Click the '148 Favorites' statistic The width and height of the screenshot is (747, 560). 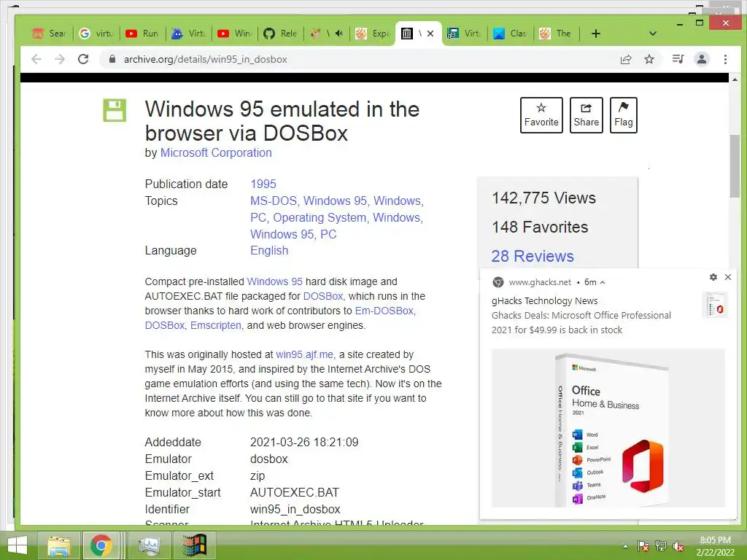pyautogui.click(x=540, y=227)
